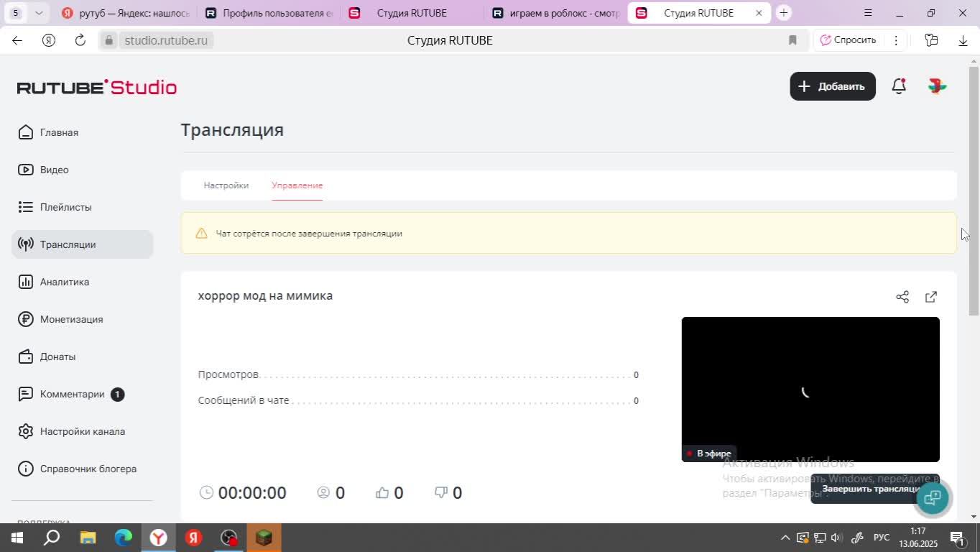The image size is (980, 552).
Task: Open Windows taskbar search
Action: coord(52,538)
